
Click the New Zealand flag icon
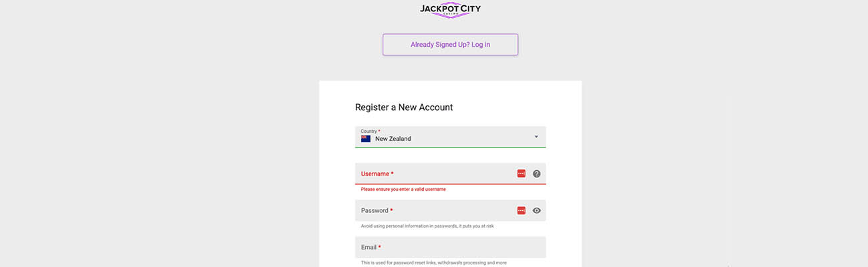coord(366,139)
